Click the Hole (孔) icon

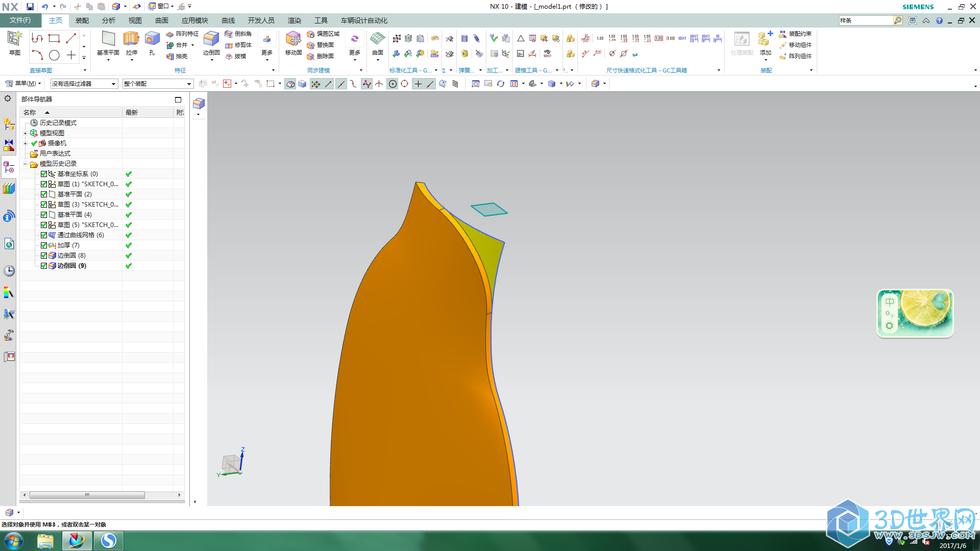click(x=152, y=39)
